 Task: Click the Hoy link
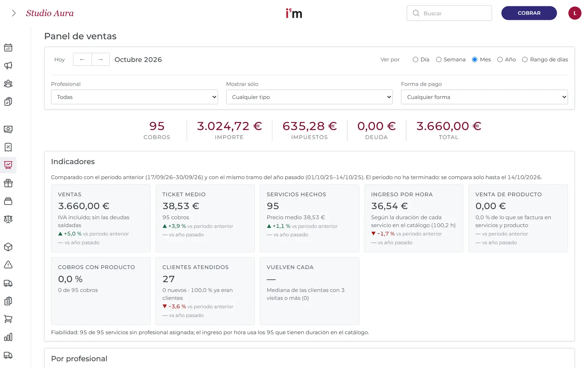[60, 60]
